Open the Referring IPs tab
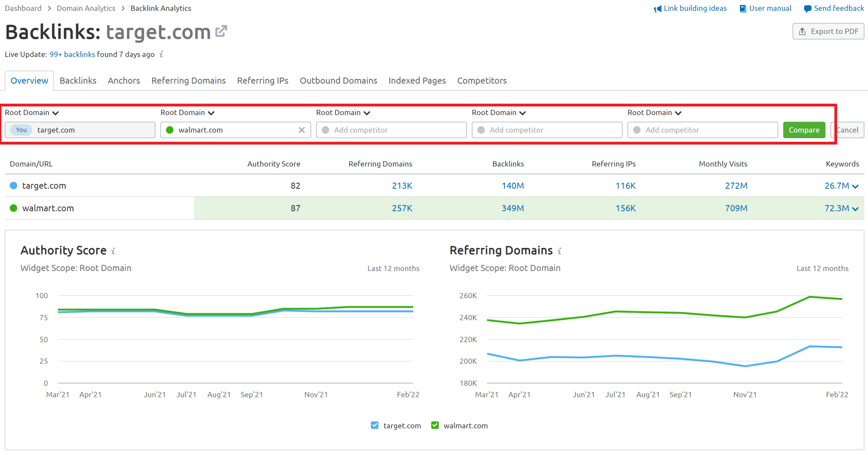Viewport: 868px width, 455px height. click(x=263, y=81)
